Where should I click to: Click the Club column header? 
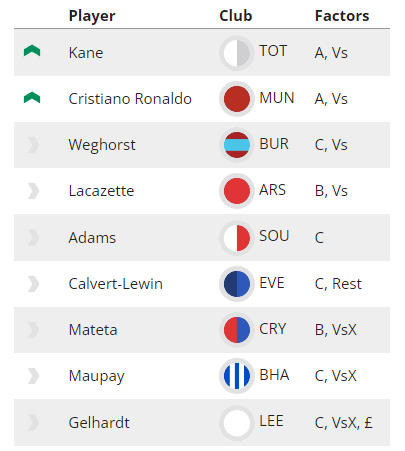[x=236, y=16]
